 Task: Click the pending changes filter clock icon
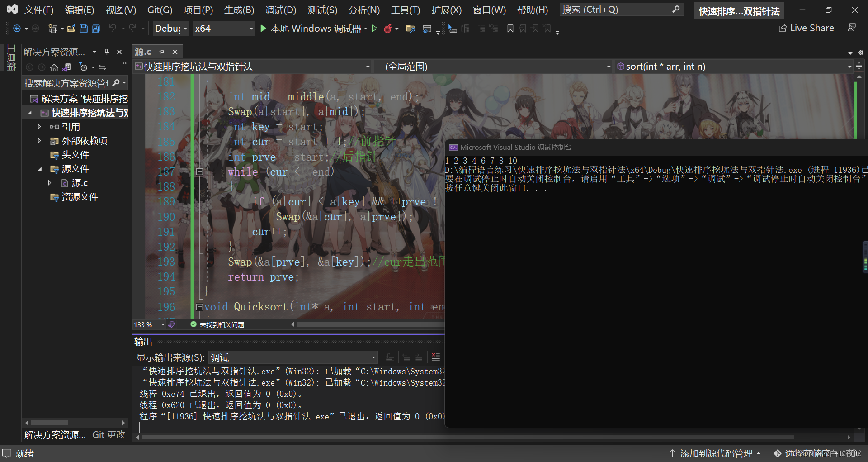coord(84,67)
